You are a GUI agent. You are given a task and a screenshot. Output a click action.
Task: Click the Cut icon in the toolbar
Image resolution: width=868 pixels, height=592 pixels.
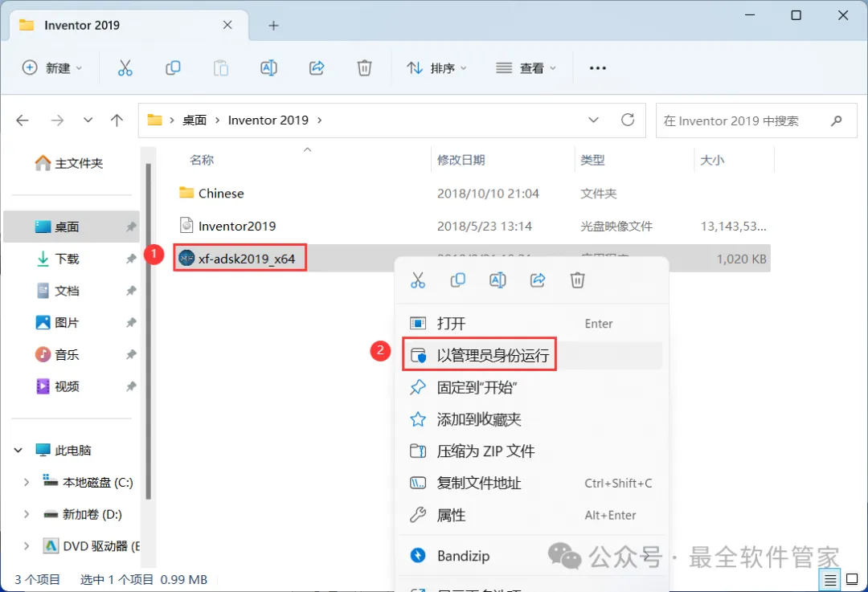point(125,68)
